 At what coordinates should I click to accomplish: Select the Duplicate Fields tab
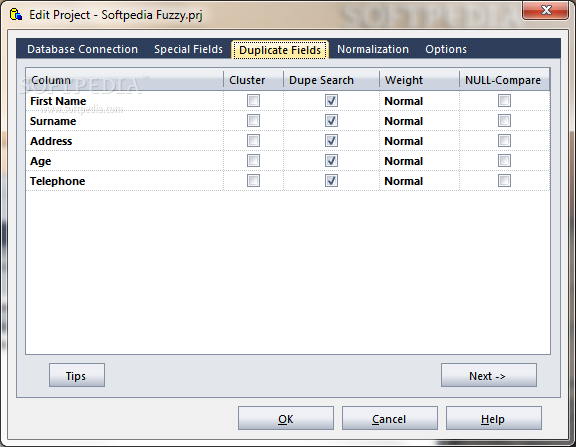(280, 50)
